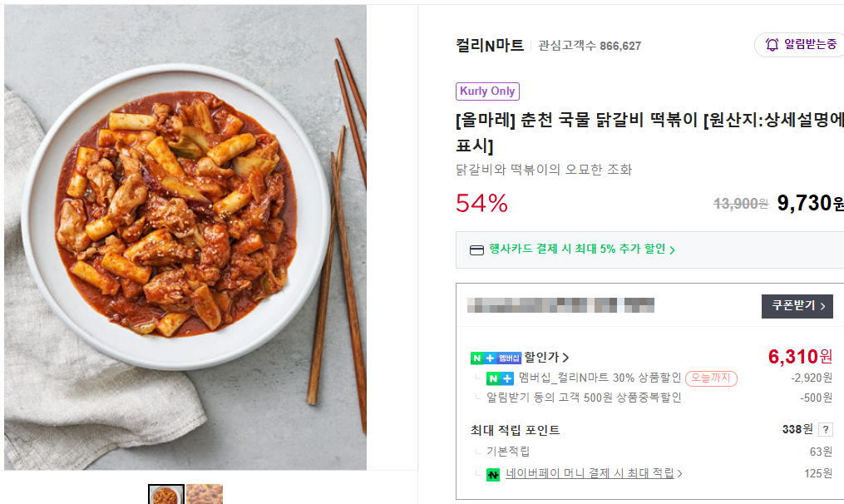Expand the chevron after 네이버페이 머니 결제 시 최대 적립
The height and width of the screenshot is (504, 844).
[x=680, y=474]
